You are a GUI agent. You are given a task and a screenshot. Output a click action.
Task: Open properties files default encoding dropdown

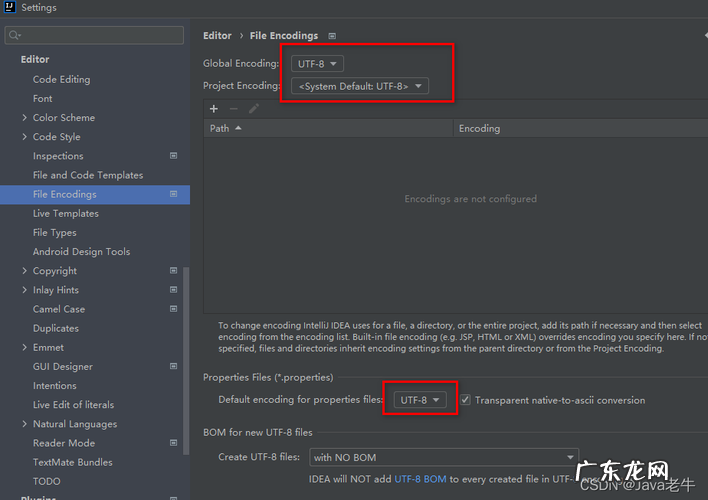419,400
